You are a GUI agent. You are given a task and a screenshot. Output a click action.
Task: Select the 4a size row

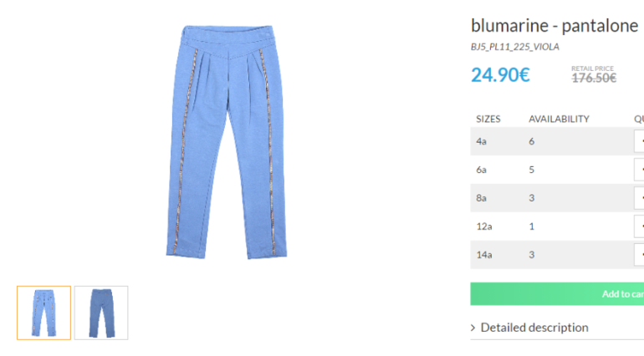557,141
